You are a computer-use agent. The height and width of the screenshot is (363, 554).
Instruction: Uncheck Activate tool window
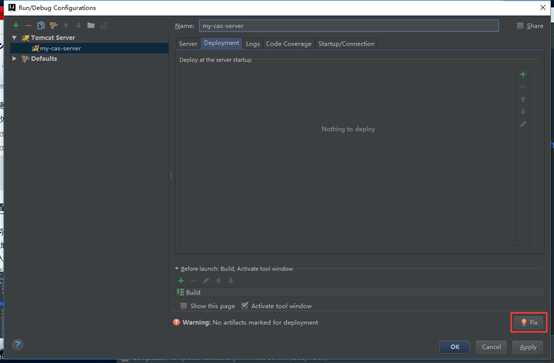click(244, 306)
